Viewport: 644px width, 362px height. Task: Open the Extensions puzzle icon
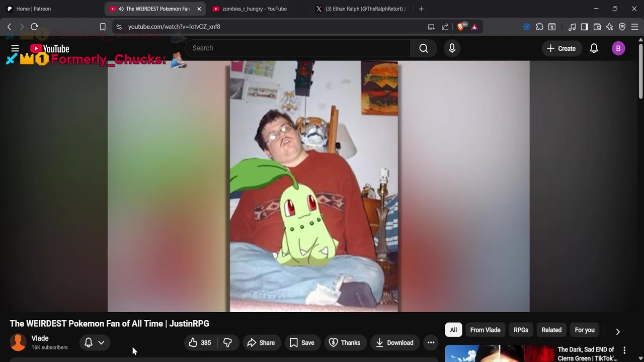tap(539, 27)
